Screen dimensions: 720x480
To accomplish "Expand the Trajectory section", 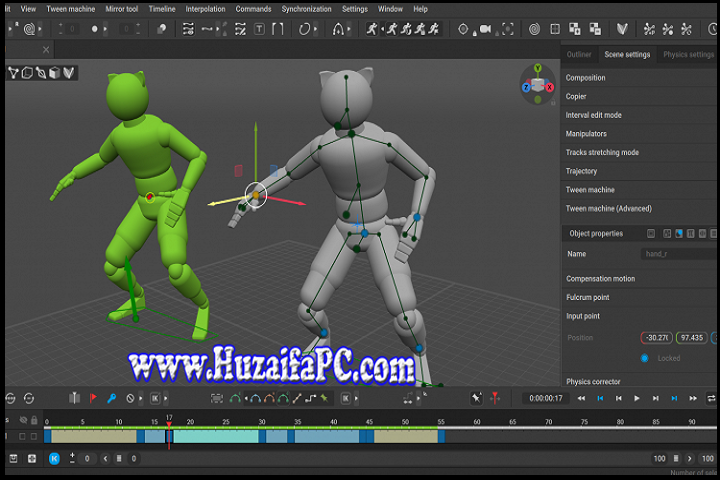I will (638, 171).
